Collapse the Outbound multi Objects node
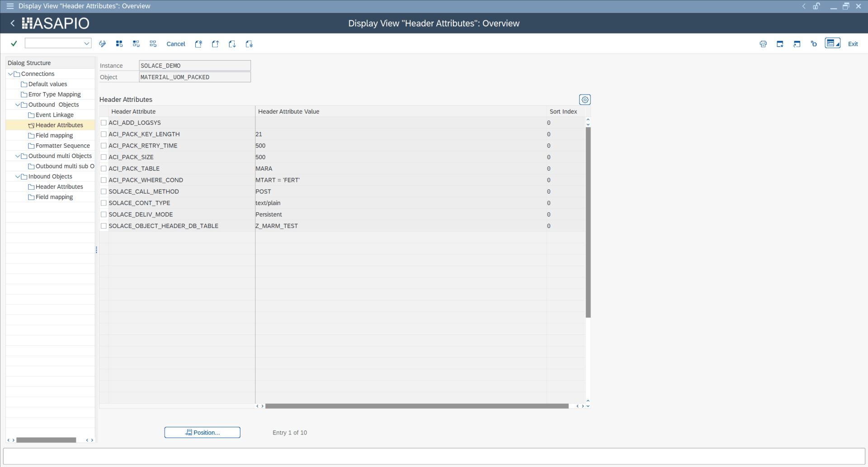 [x=18, y=156]
